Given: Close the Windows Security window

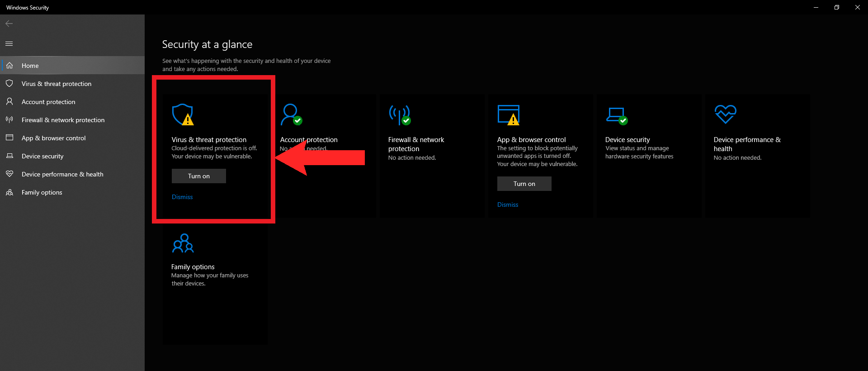Looking at the screenshot, I should tap(858, 7).
